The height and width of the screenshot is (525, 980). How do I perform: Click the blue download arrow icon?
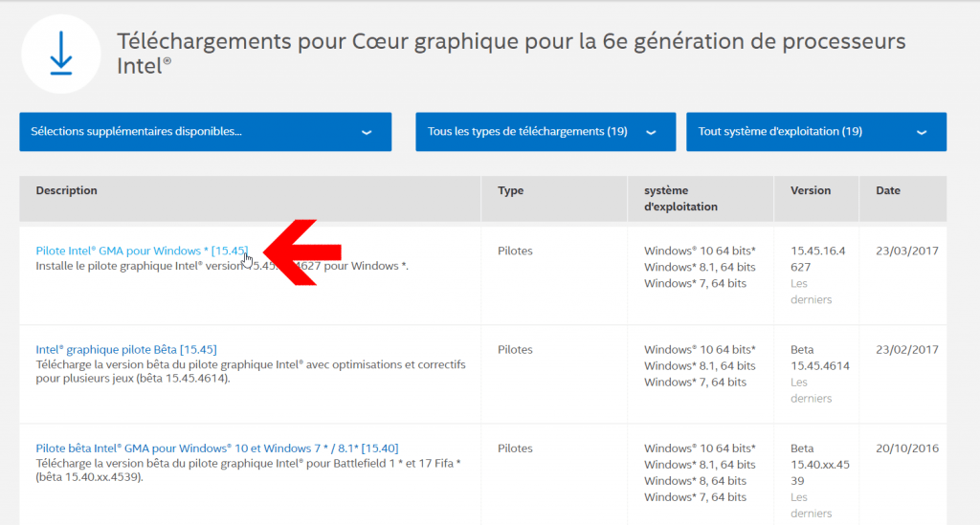[x=61, y=55]
